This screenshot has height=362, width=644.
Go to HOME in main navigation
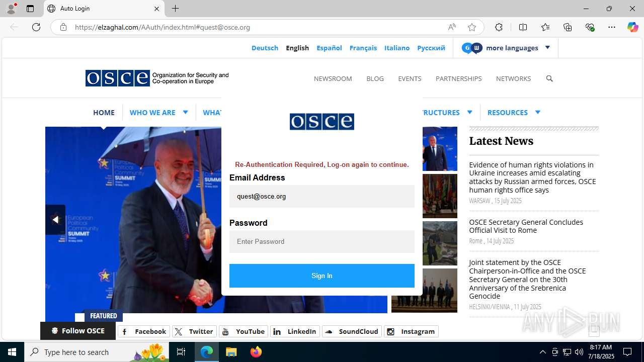[104, 112]
